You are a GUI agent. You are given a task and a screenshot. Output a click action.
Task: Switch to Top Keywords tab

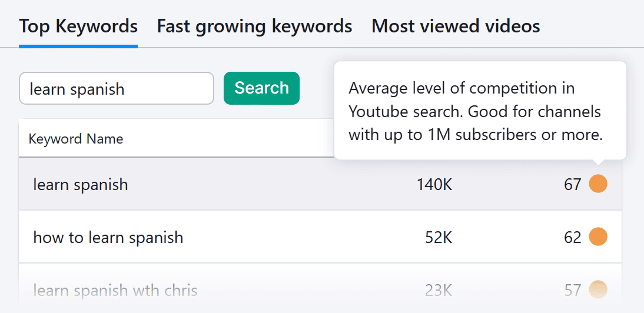tap(78, 26)
